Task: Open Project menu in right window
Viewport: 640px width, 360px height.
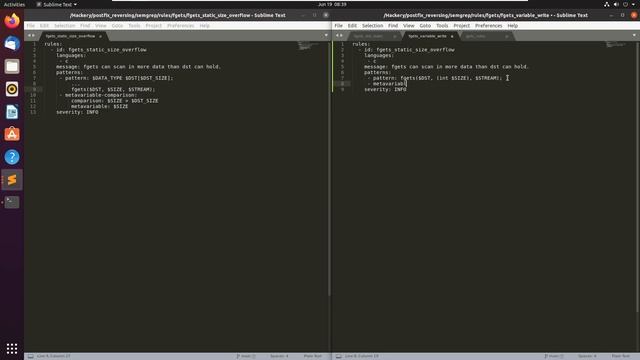Action: (x=462, y=26)
